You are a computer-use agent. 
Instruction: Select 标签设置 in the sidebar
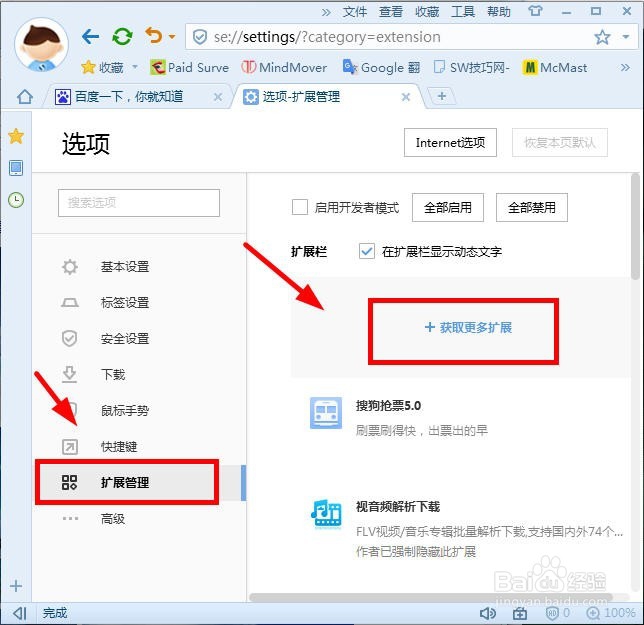click(x=125, y=303)
